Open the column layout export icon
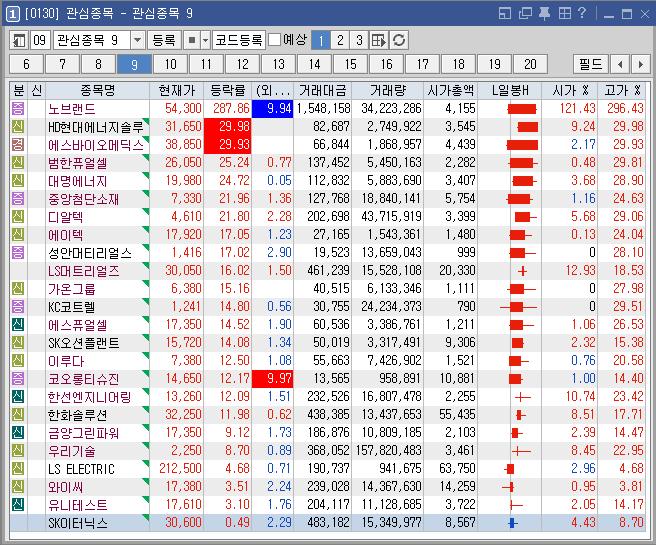 (x=379, y=41)
